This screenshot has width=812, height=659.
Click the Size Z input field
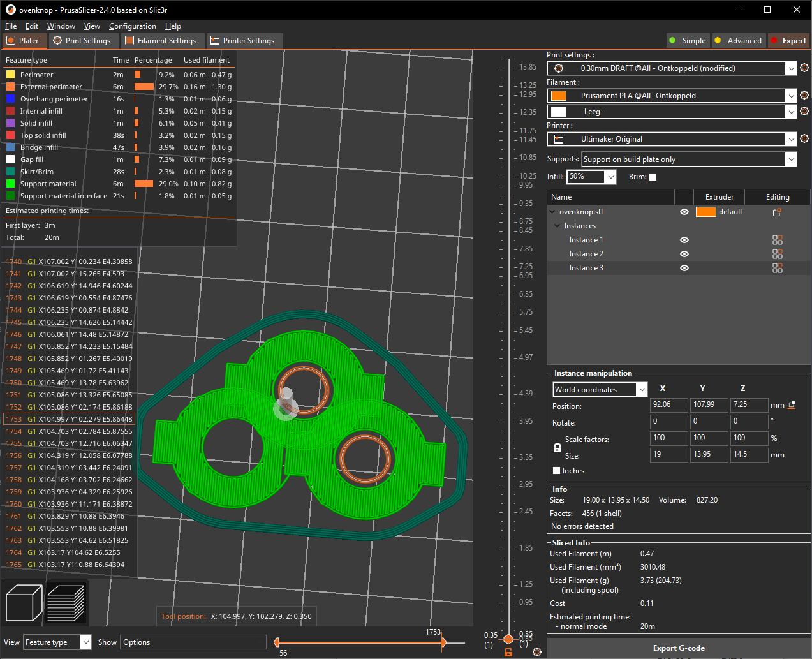pyautogui.click(x=749, y=455)
